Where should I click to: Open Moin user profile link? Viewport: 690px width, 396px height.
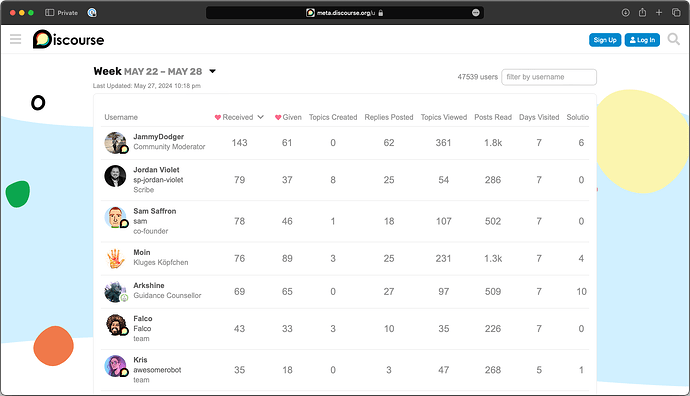142,252
